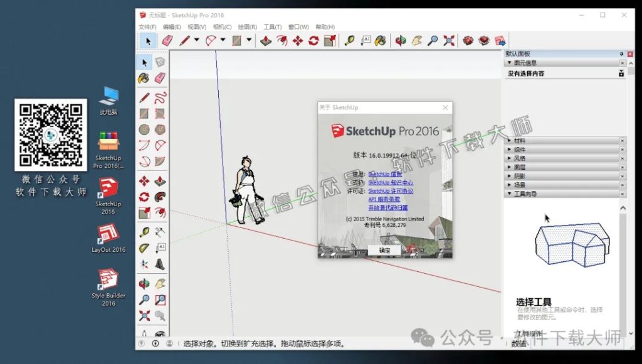
Task: Click the 确定 button in About dialog
Action: [x=385, y=250]
